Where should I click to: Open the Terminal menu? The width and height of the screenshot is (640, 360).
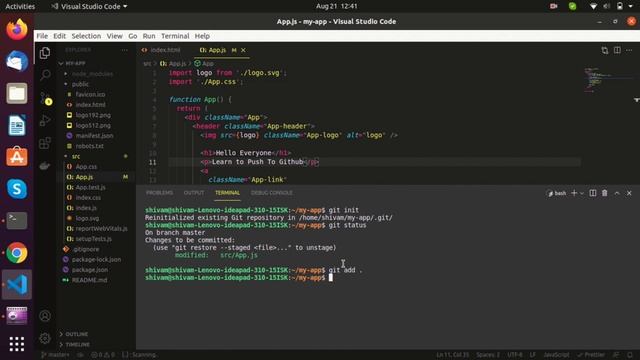[175, 36]
